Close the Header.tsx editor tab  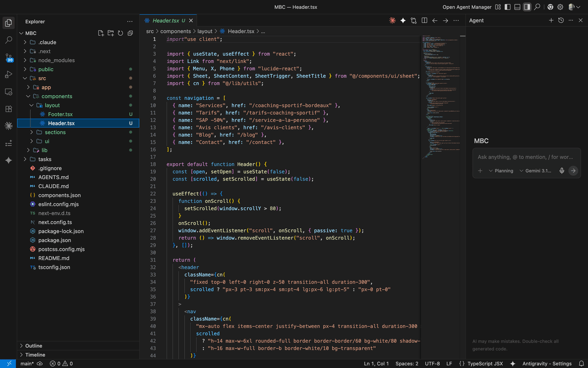[x=191, y=21]
